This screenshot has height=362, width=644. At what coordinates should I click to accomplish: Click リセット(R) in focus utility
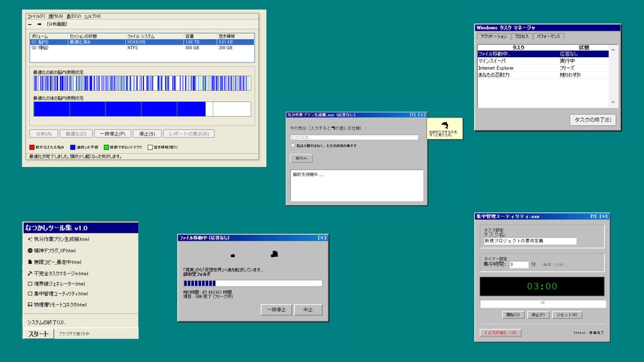click(567, 315)
